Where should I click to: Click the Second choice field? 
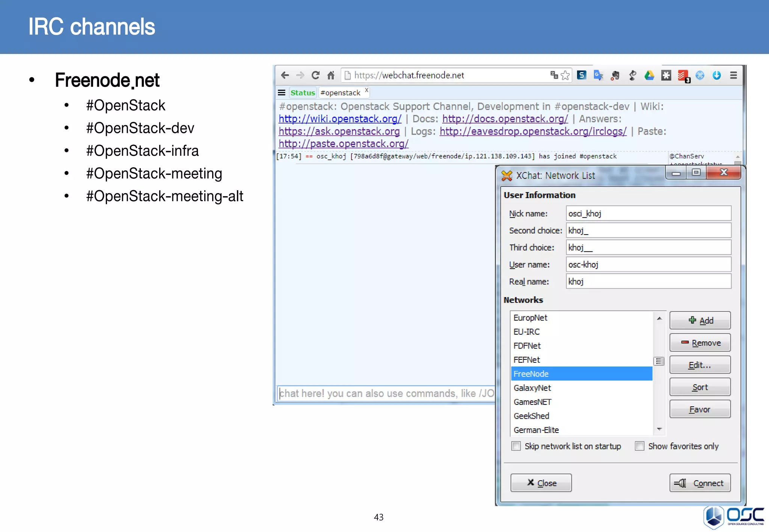pyautogui.click(x=648, y=230)
